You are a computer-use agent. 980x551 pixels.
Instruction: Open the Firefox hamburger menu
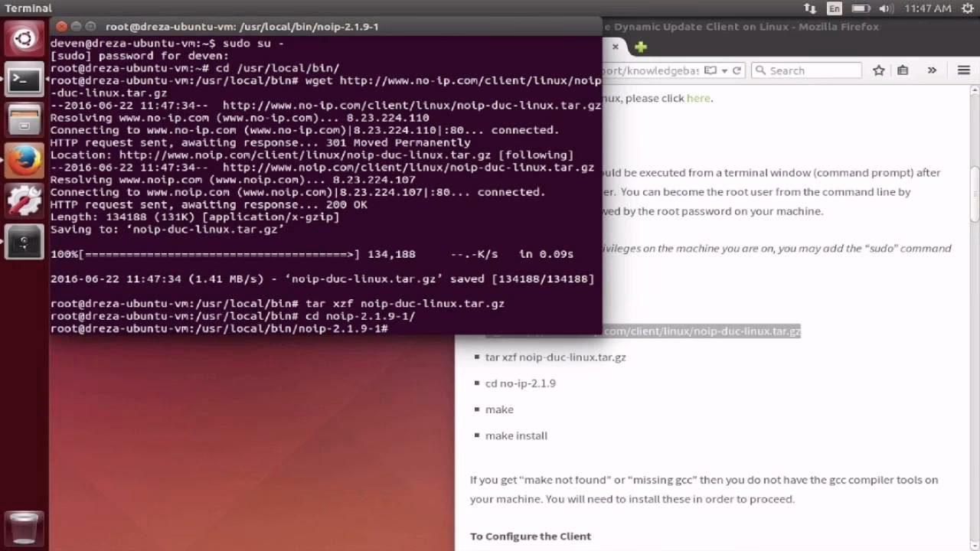tap(965, 70)
